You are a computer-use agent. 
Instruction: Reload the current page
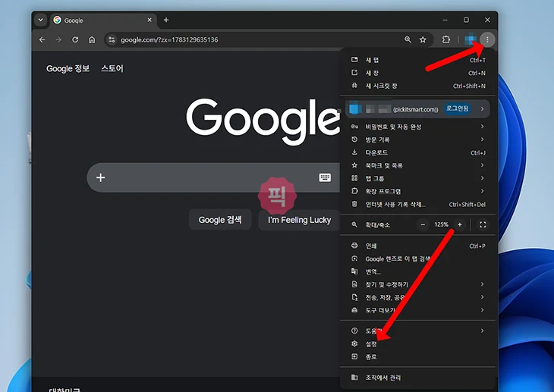pos(75,39)
